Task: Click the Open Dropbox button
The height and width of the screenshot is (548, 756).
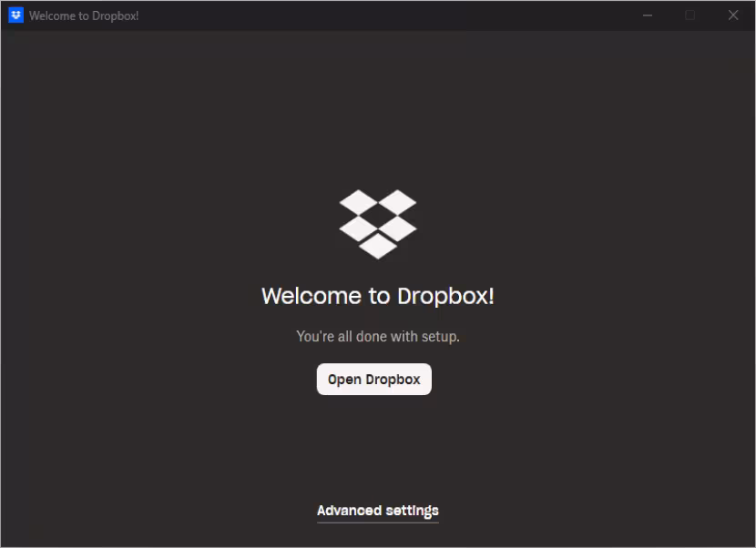Action: (x=373, y=380)
